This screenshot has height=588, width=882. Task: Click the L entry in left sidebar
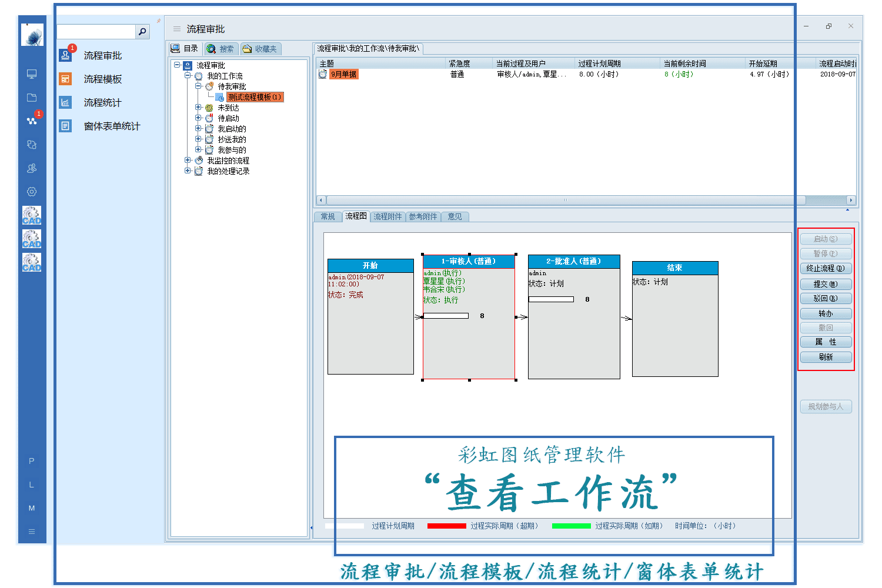(x=32, y=485)
